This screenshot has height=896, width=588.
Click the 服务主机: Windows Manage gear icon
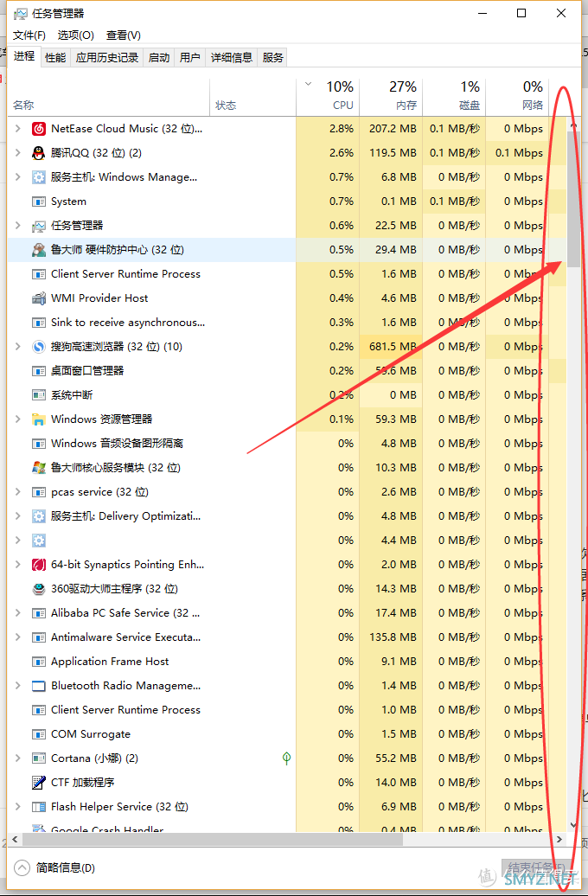point(38,177)
